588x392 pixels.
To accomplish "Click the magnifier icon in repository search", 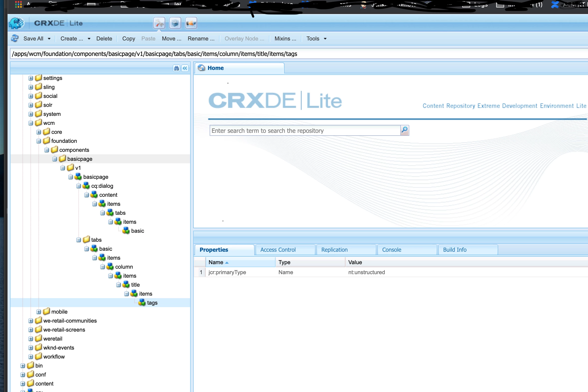I will (x=404, y=130).
